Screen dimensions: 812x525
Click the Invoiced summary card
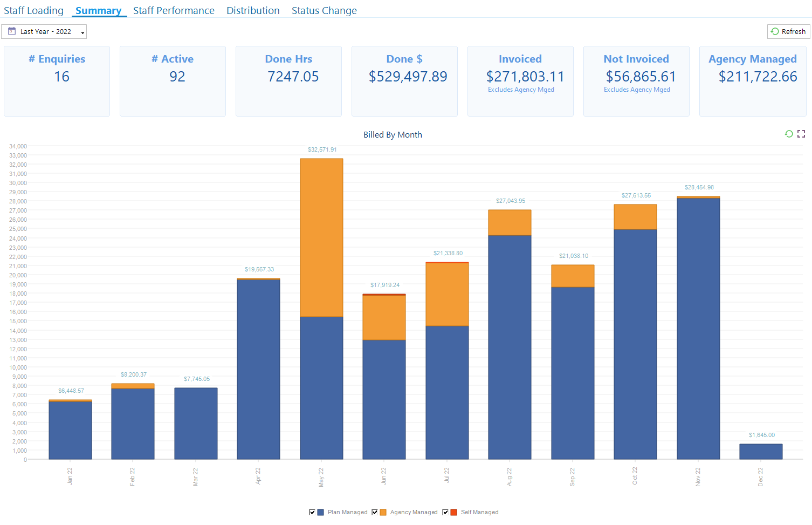[x=520, y=81]
